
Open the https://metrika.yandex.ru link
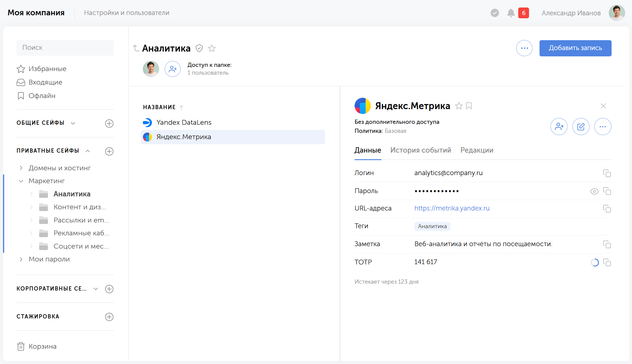coord(452,208)
